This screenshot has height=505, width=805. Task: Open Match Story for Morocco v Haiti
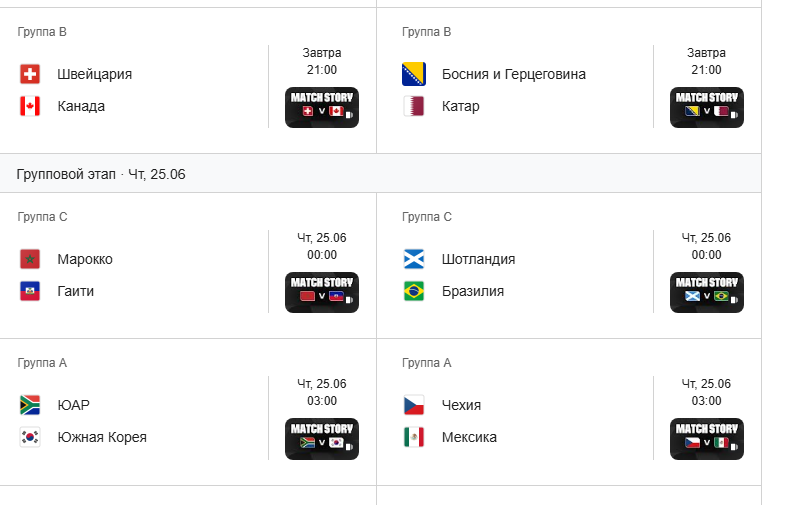[322, 293]
